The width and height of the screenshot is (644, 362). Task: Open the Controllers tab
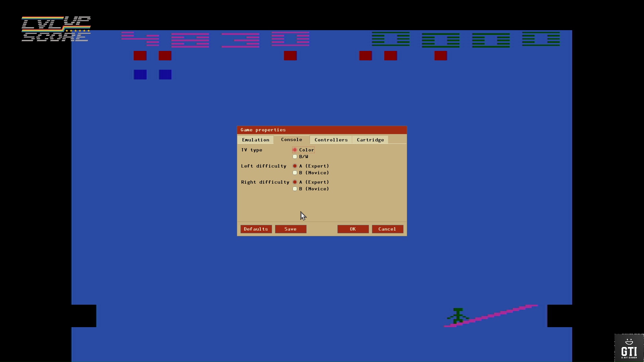(x=331, y=140)
